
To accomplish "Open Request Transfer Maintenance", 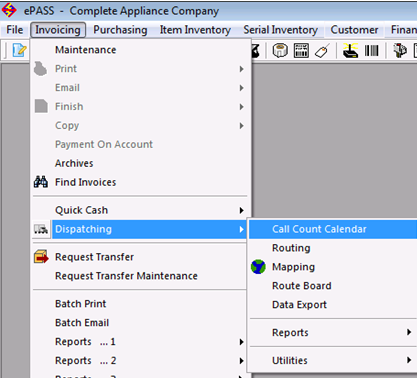I will click(x=126, y=276).
